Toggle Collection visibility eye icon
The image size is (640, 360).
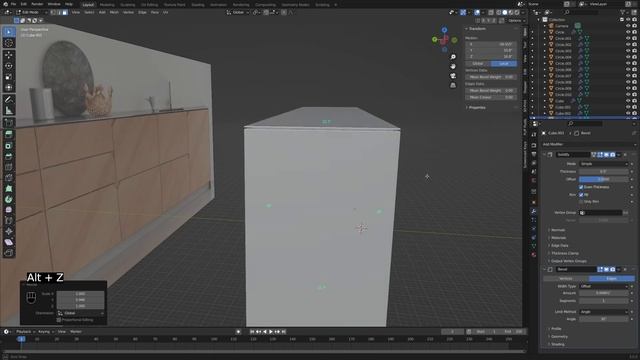pyautogui.click(x=628, y=20)
